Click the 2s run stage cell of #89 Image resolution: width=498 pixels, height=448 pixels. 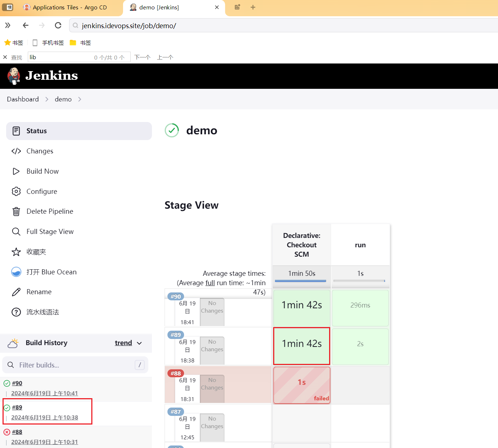click(x=360, y=347)
